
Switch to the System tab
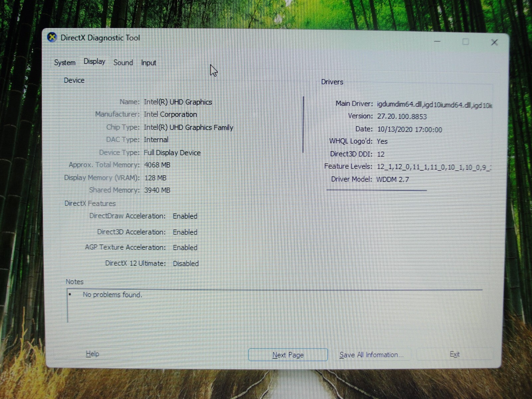[65, 63]
